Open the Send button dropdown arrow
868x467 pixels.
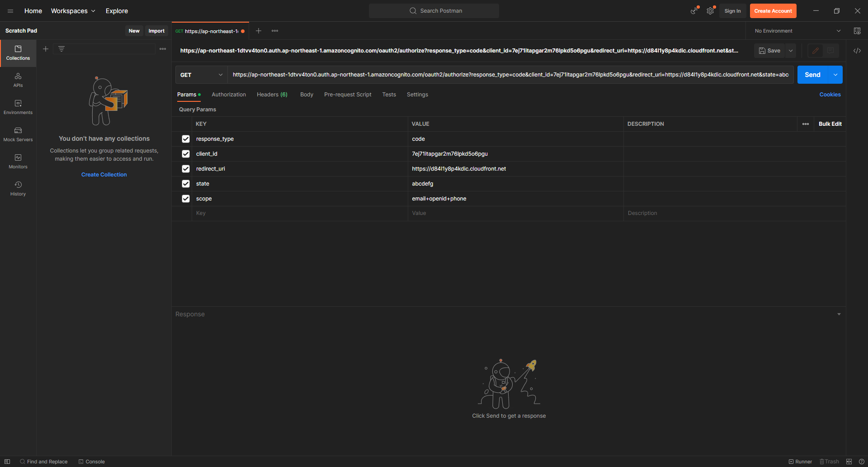(x=835, y=75)
